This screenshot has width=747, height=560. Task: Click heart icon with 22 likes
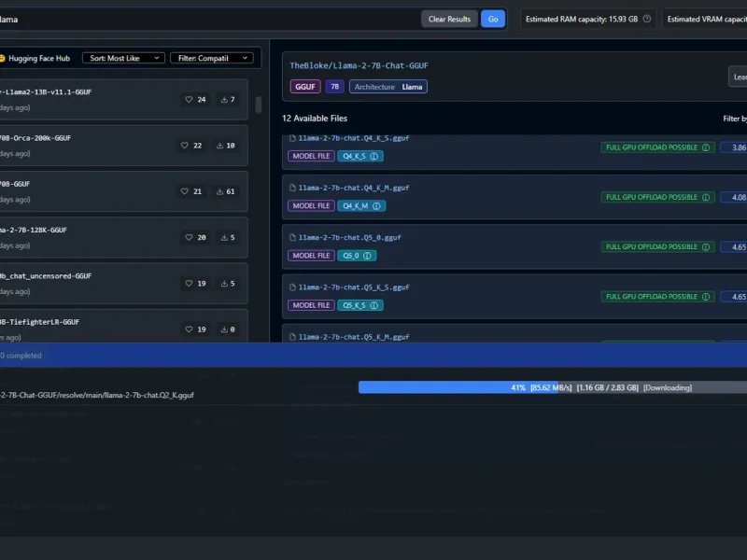click(x=184, y=146)
